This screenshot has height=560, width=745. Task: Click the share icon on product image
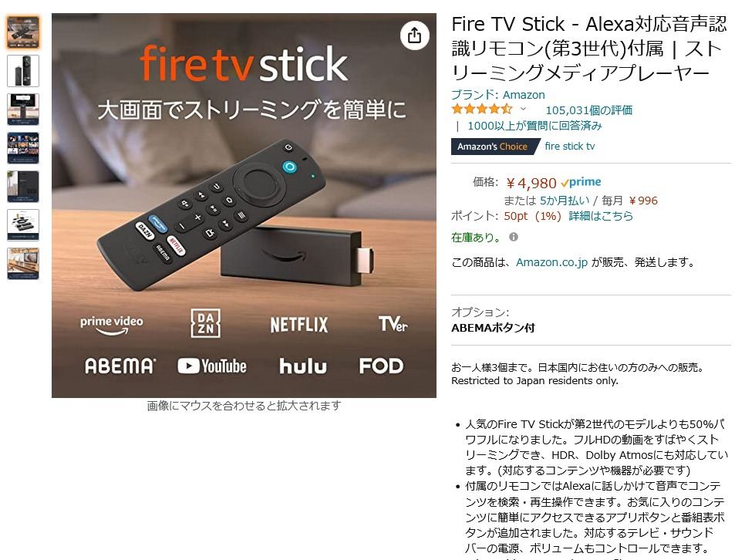(x=414, y=35)
